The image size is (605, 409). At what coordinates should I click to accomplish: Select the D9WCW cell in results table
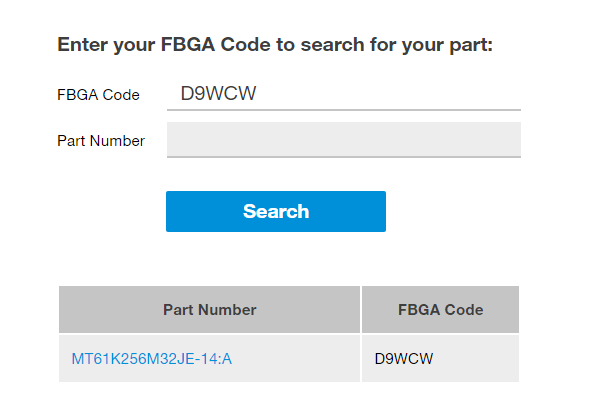[404, 358]
